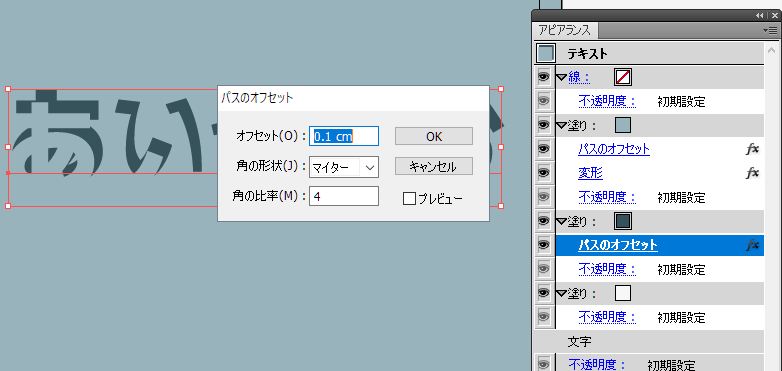Click the fx icon on the unselected パスのオフセット row
Viewport: 782px width, 371px height.
[x=752, y=149]
